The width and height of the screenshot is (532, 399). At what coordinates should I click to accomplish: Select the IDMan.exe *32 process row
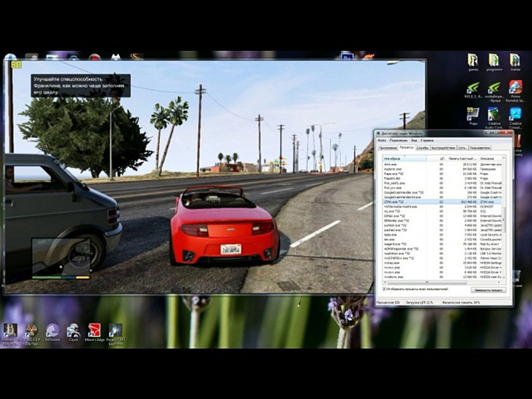click(x=442, y=216)
